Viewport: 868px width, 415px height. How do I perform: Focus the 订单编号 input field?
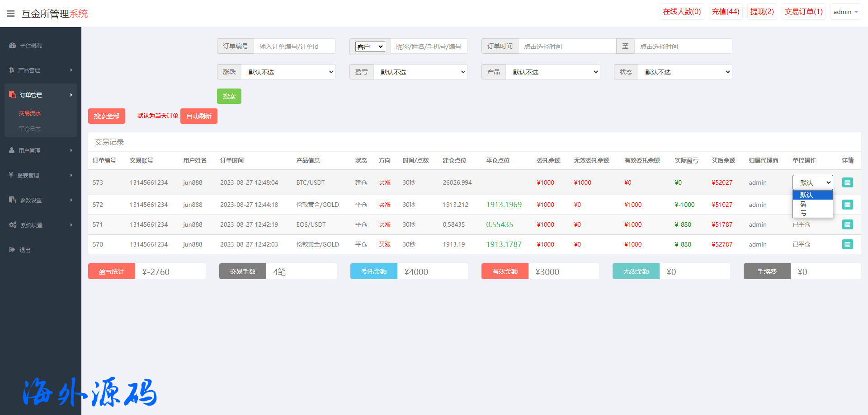pyautogui.click(x=294, y=47)
